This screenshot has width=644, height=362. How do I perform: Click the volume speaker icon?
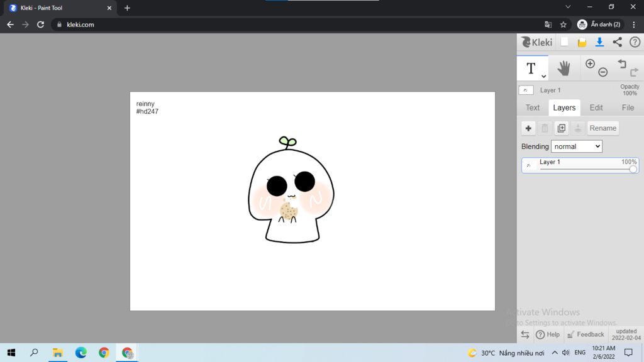(565, 353)
